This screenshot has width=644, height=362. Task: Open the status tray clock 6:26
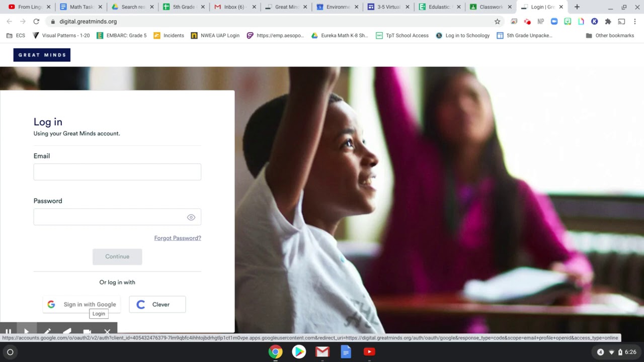630,352
